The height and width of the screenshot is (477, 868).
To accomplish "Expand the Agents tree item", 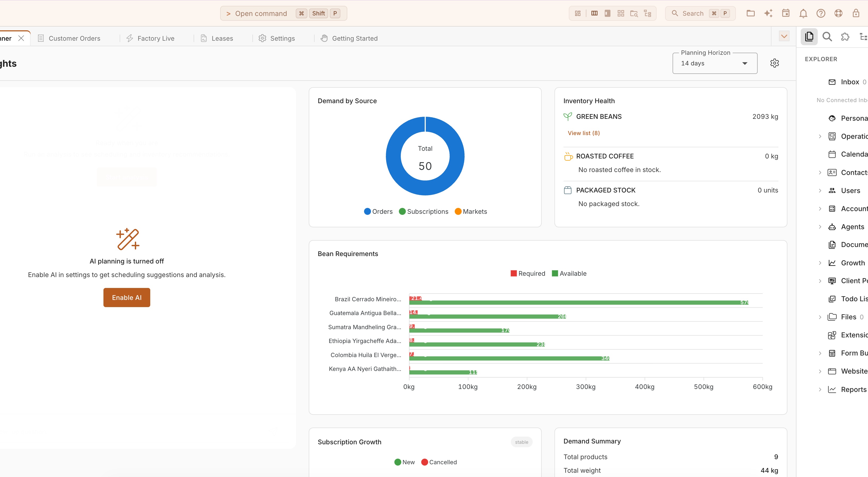I will 820,227.
